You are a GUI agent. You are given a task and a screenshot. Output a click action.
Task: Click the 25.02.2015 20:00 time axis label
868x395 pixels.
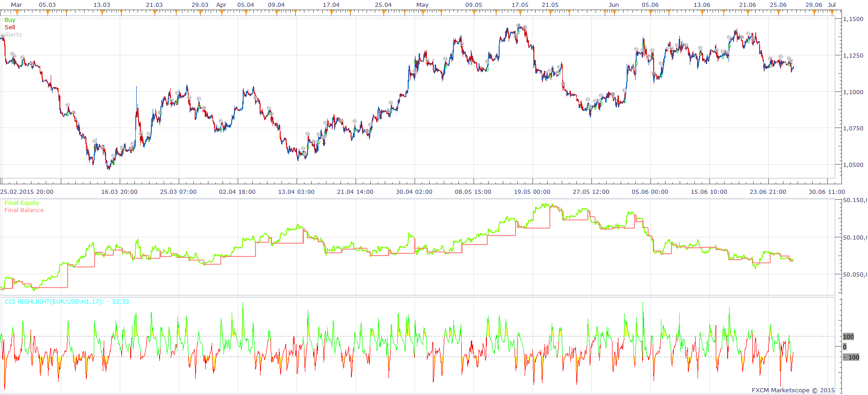click(27, 192)
